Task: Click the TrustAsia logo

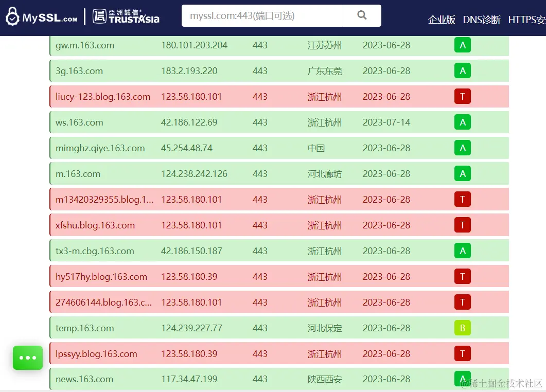Action: click(x=126, y=16)
